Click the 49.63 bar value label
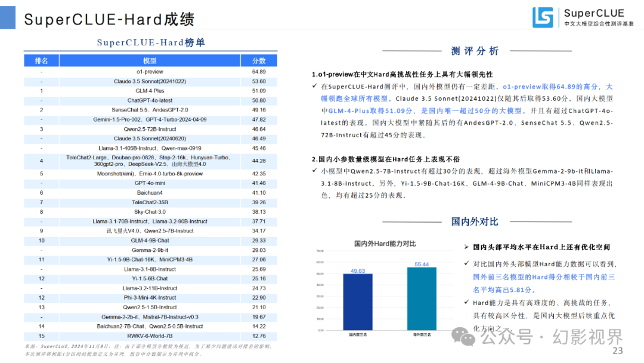 coord(358,271)
